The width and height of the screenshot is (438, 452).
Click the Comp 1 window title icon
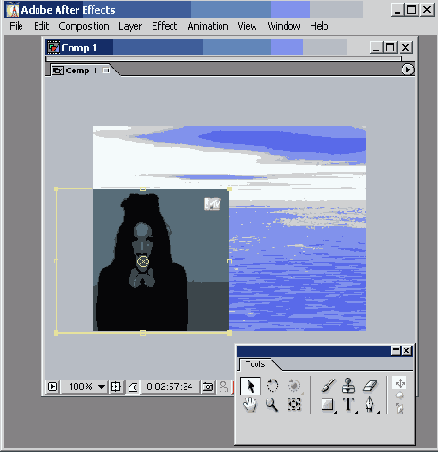coord(53,47)
